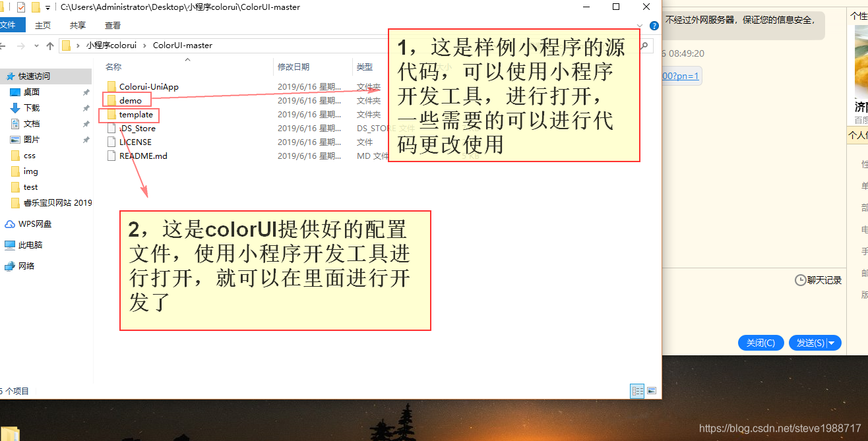
Task: Click the date cell of the LICENSE row
Action: 309,142
